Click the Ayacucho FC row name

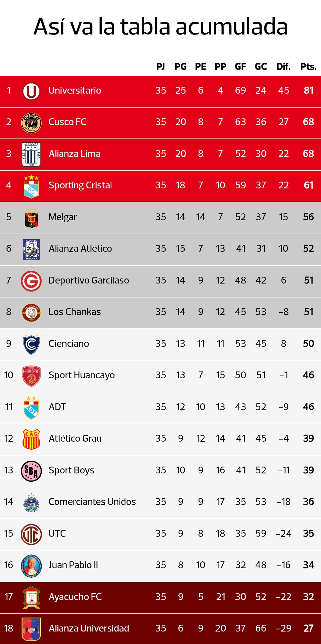[75, 597]
